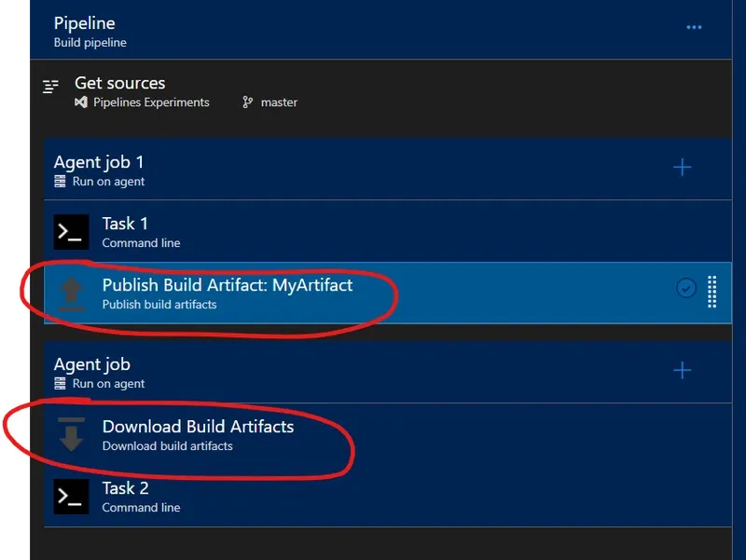Click the Pipelines Experiments repository icon

click(x=81, y=102)
